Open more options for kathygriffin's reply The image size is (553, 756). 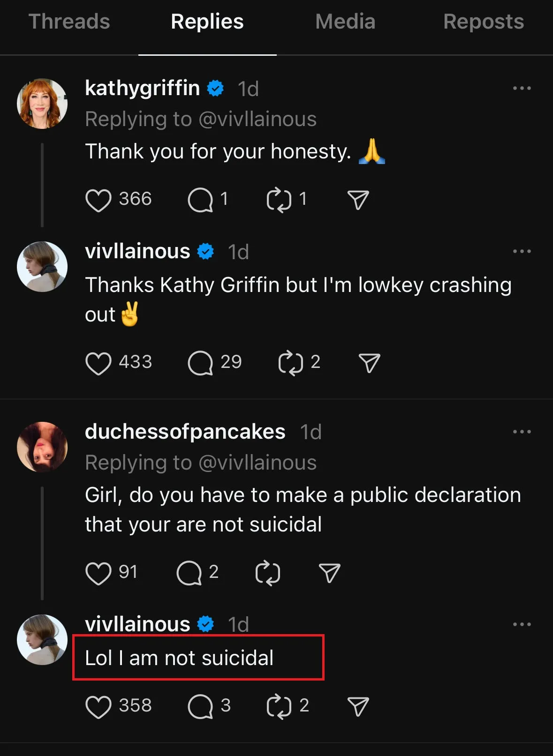(x=522, y=88)
